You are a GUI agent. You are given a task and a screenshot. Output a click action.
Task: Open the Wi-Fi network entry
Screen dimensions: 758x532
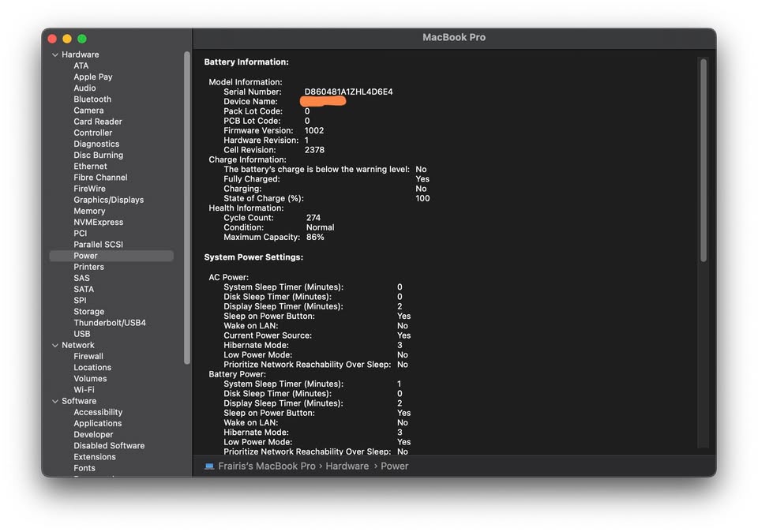pyautogui.click(x=84, y=390)
